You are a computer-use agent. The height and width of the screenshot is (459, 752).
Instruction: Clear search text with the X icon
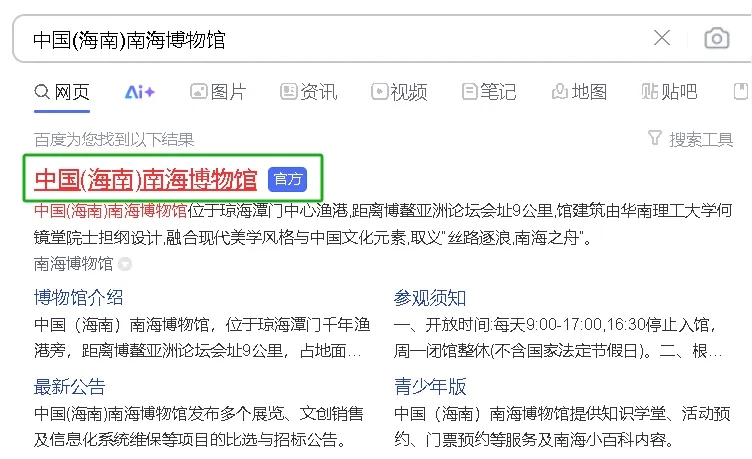coord(662,39)
